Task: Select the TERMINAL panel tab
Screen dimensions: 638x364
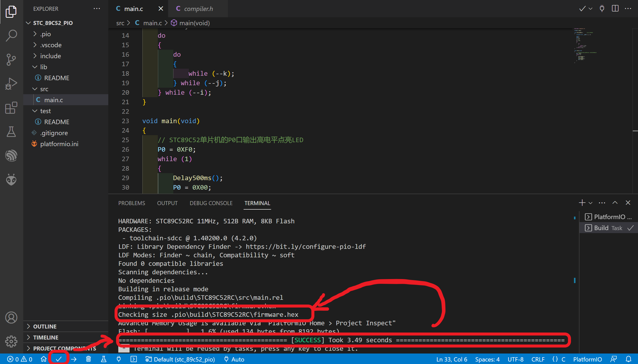Action: 257,203
